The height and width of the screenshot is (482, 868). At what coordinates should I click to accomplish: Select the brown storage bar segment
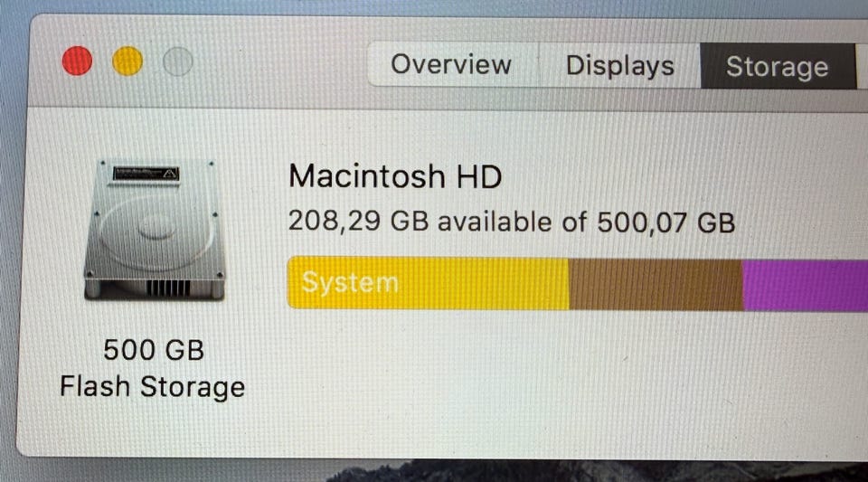[x=656, y=285]
